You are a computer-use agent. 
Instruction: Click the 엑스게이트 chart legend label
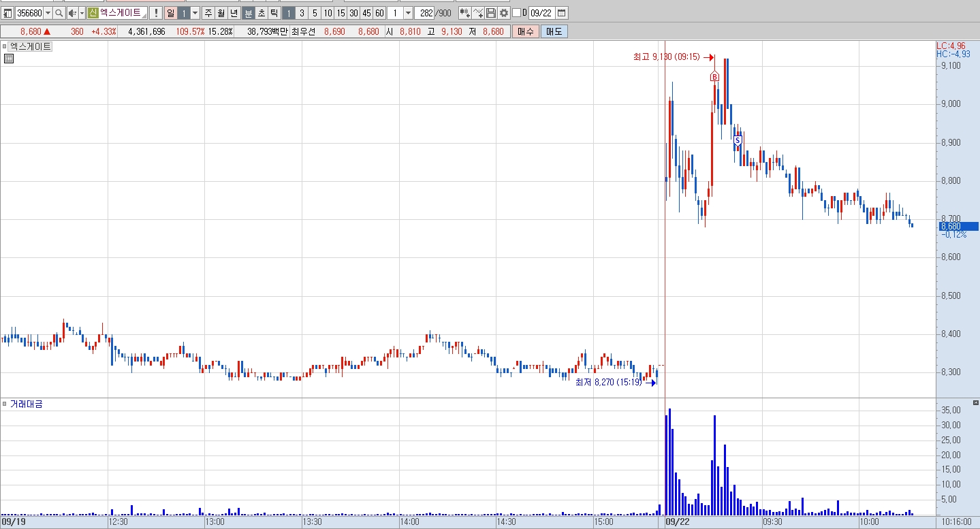pyautogui.click(x=31, y=47)
